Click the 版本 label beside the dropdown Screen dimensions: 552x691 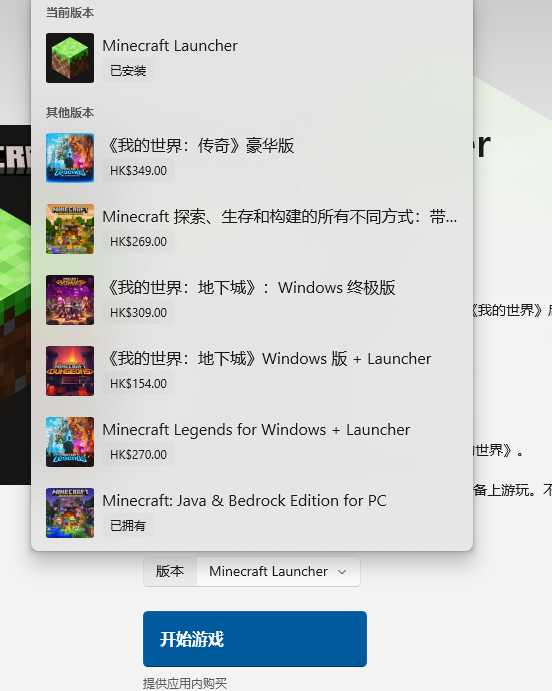(x=170, y=571)
